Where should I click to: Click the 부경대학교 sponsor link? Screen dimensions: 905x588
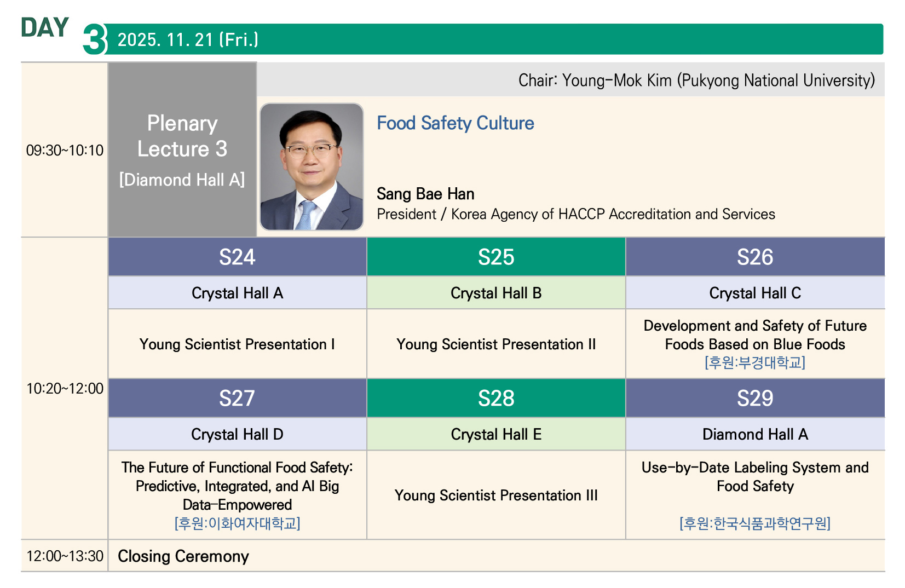(x=755, y=362)
